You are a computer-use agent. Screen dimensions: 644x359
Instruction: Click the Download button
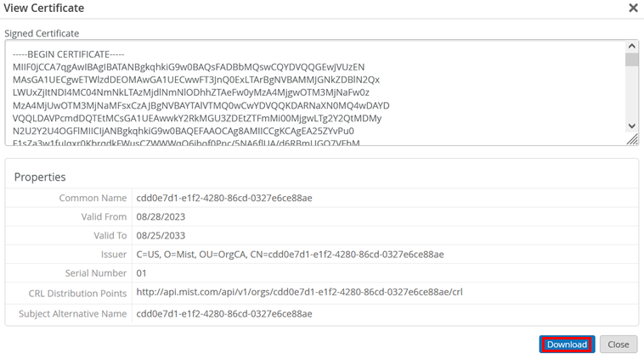click(x=567, y=345)
